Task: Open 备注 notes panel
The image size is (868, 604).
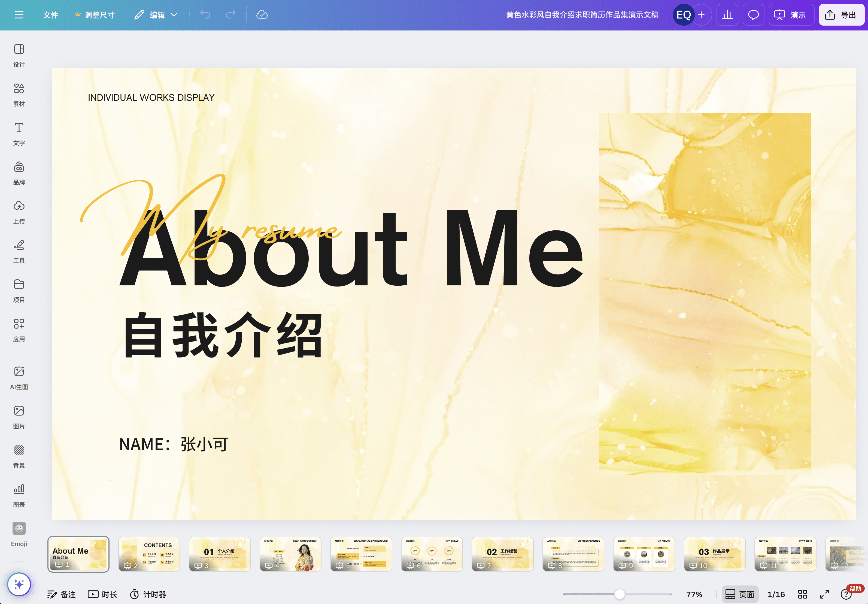Action: pyautogui.click(x=61, y=594)
